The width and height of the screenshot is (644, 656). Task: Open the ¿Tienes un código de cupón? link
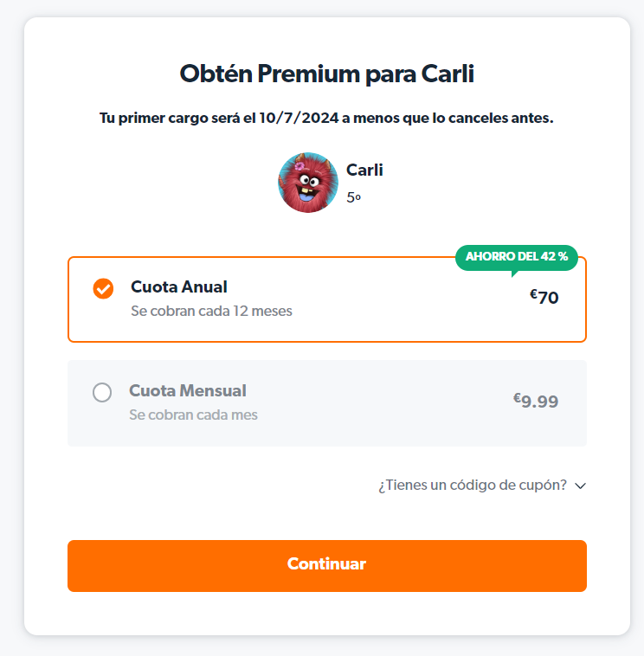pos(473,485)
